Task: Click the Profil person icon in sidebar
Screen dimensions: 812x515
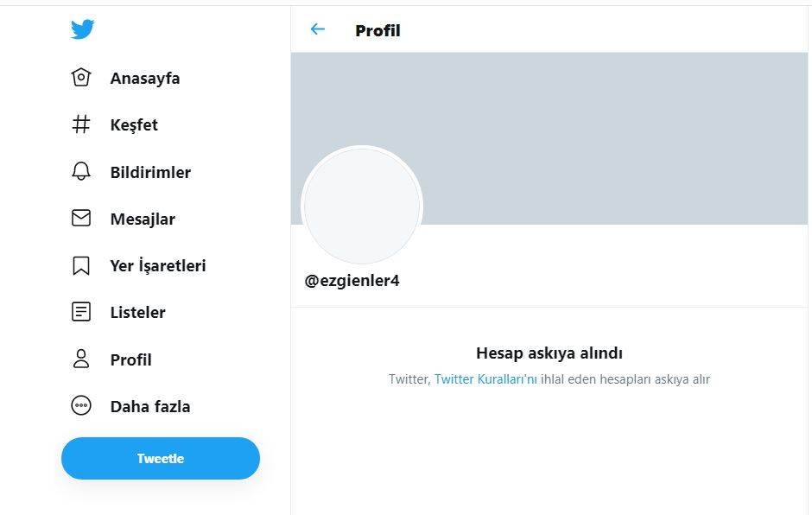Action: tap(81, 359)
